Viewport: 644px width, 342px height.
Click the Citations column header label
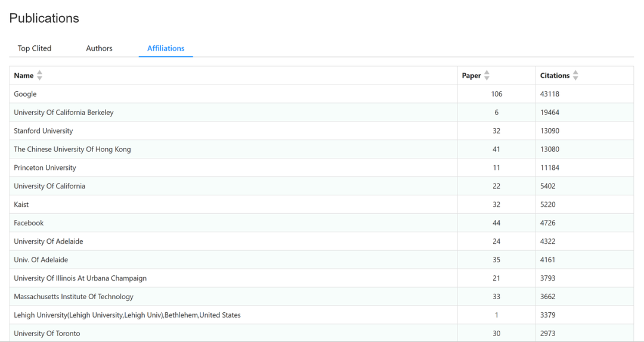coord(555,76)
